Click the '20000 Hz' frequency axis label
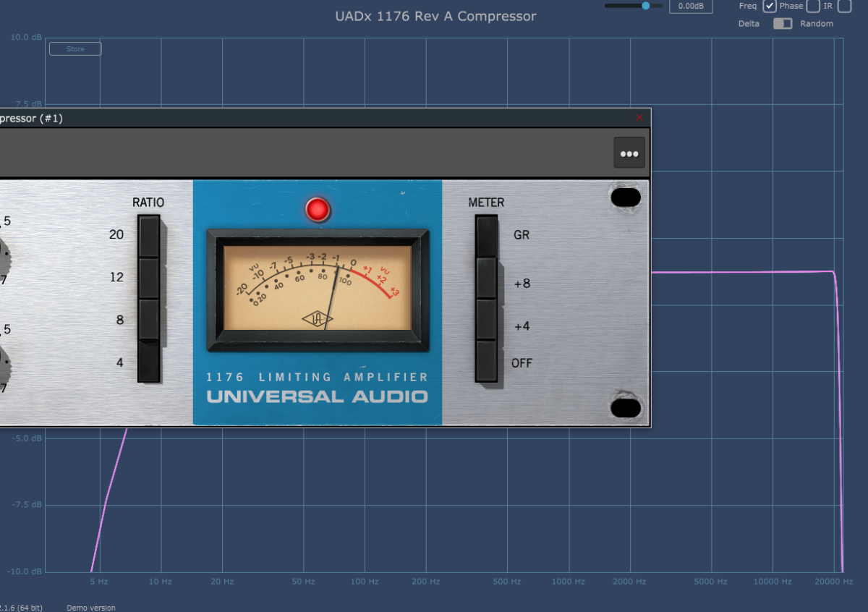The height and width of the screenshot is (612, 868). point(834,582)
